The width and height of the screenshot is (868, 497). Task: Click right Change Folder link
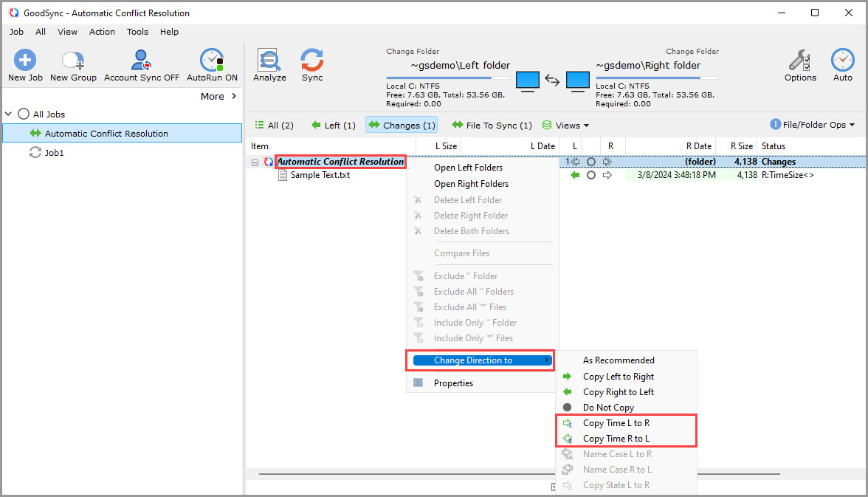(692, 51)
